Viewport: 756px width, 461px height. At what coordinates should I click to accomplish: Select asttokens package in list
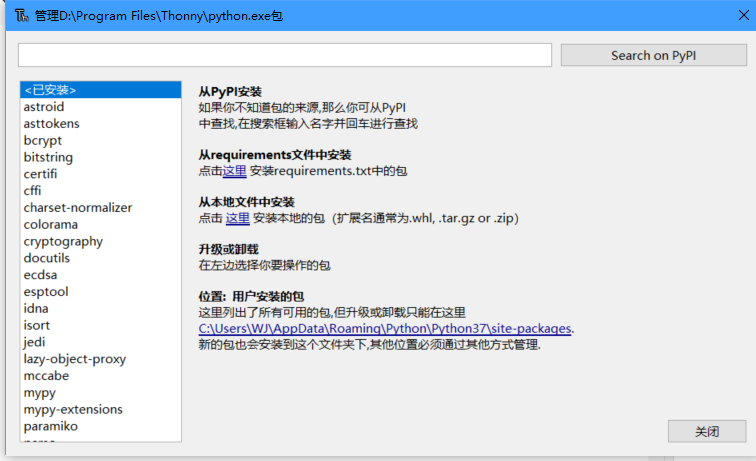coord(101,123)
